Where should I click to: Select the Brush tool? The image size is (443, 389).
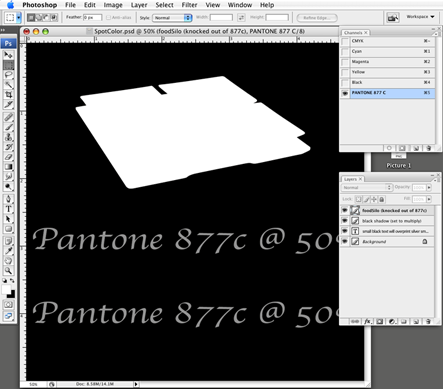[8, 127]
